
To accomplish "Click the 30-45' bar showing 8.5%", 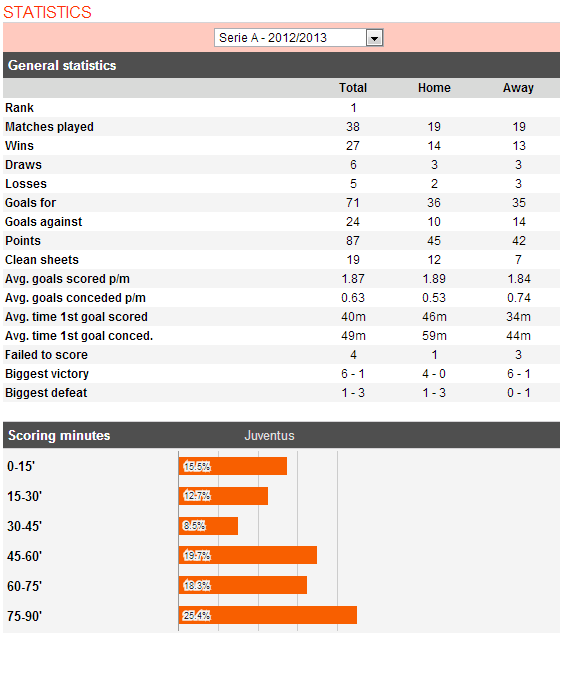I will [x=209, y=526].
